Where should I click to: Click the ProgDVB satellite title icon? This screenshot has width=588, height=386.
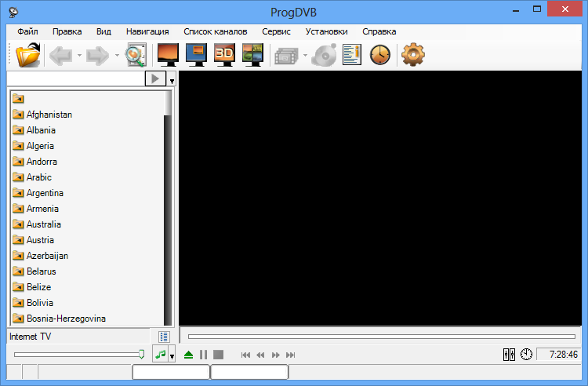pos(13,12)
